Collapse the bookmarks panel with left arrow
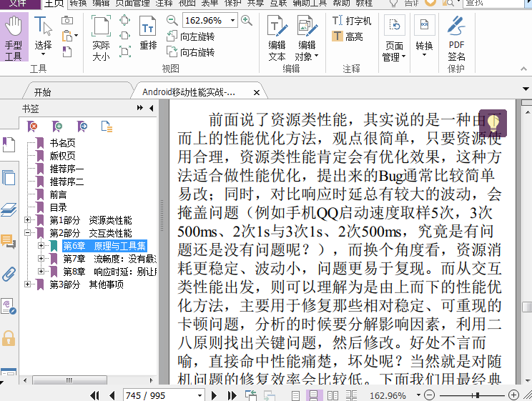Image resolution: width=532 pixels, height=401 pixels. (152, 108)
